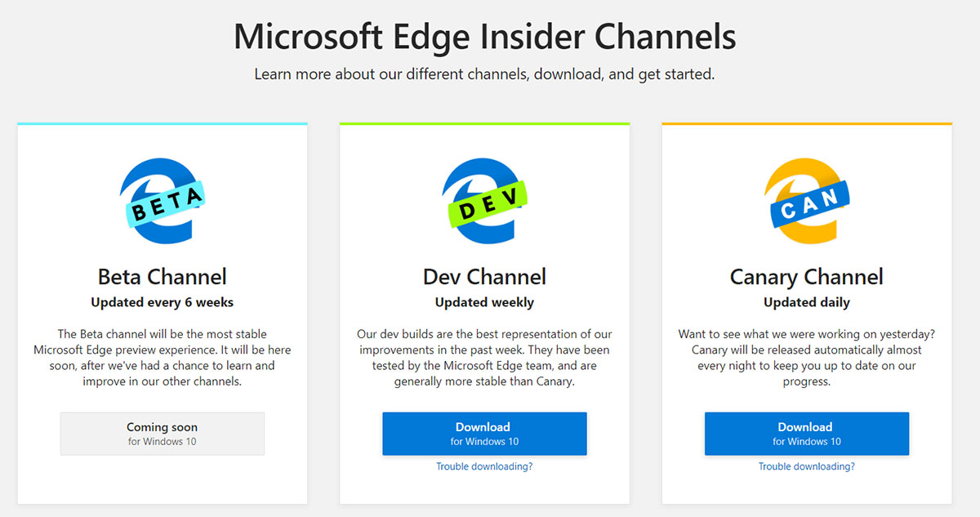The height and width of the screenshot is (517, 980).
Task: Select the Canary Channel heading
Action: [x=807, y=277]
